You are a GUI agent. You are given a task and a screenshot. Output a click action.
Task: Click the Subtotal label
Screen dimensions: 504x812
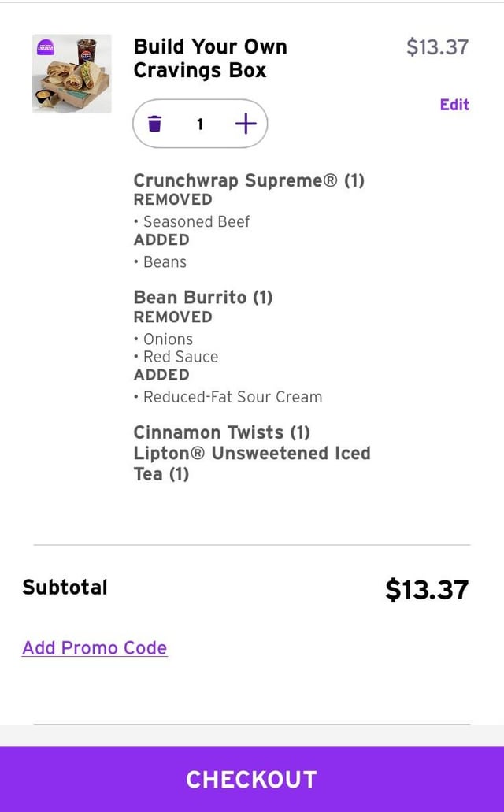(65, 588)
